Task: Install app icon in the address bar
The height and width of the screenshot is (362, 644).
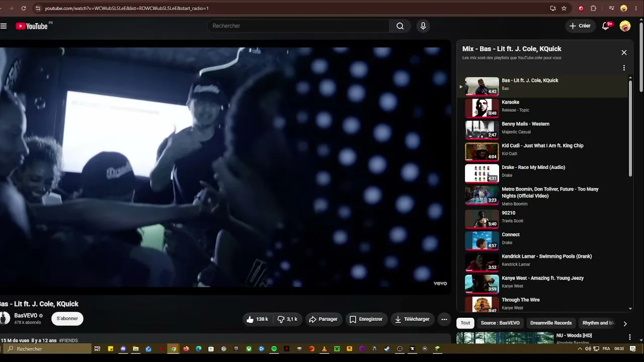Action: (553, 8)
